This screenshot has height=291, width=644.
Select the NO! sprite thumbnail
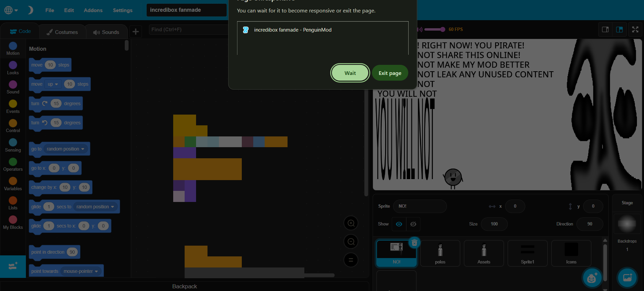point(396,253)
